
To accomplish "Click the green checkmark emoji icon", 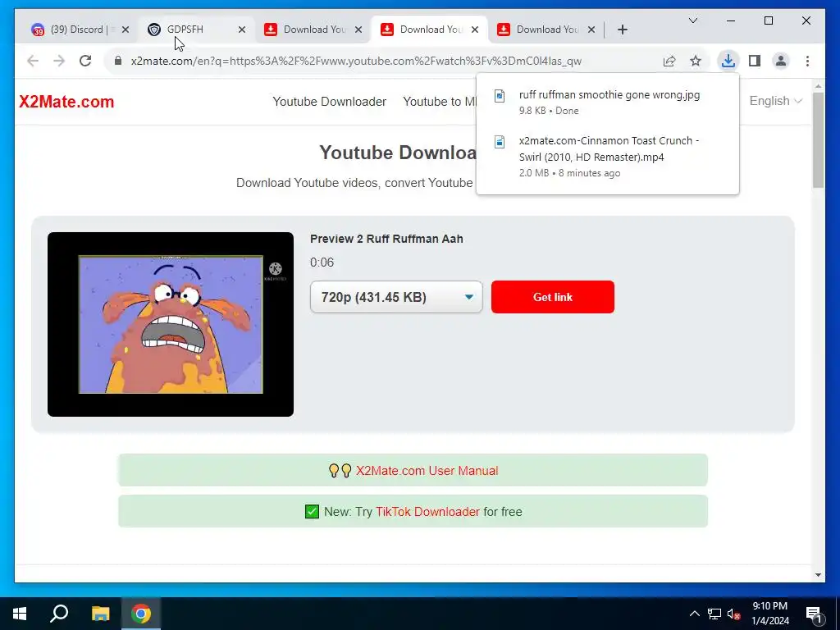I will [x=312, y=512].
